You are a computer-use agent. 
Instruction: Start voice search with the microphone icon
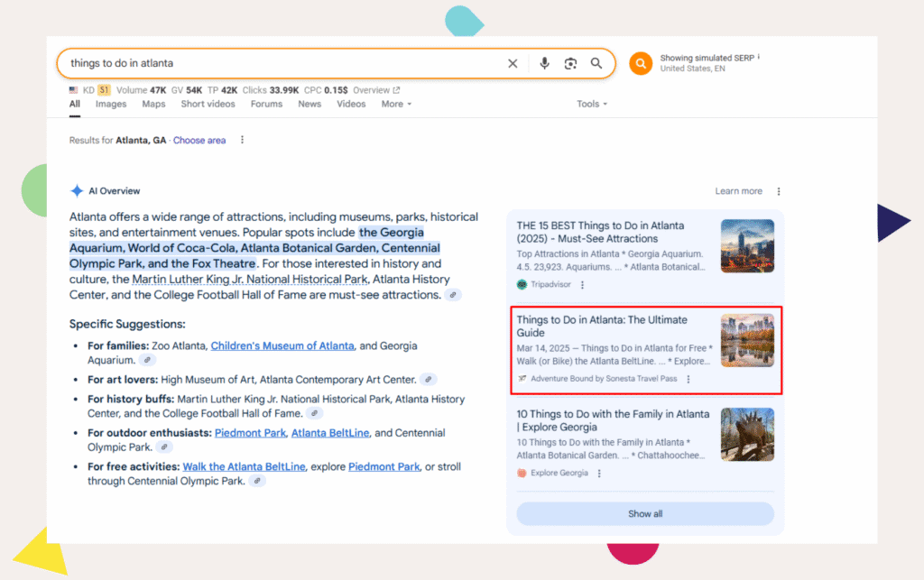(x=544, y=64)
